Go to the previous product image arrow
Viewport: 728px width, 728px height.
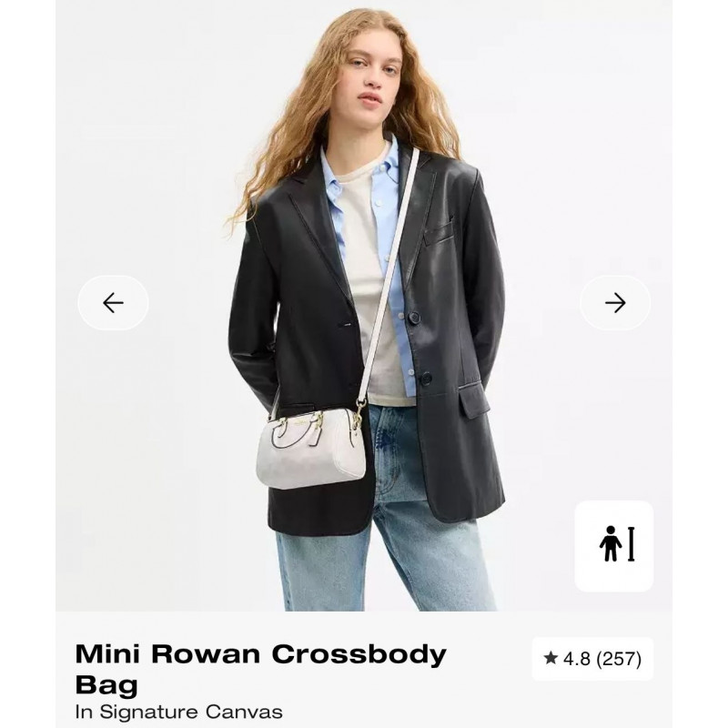point(113,303)
